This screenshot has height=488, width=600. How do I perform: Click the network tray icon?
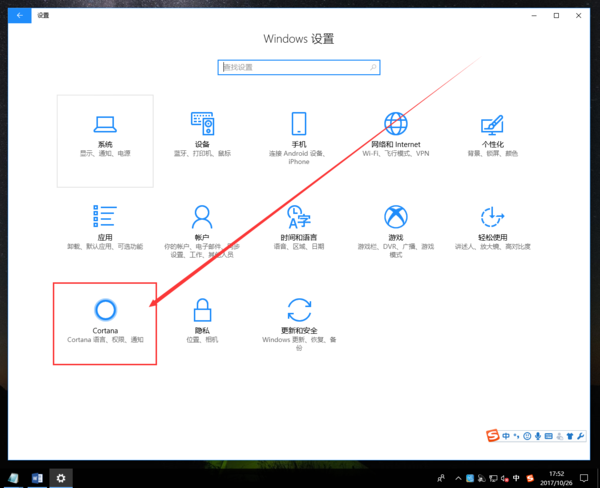(x=493, y=478)
